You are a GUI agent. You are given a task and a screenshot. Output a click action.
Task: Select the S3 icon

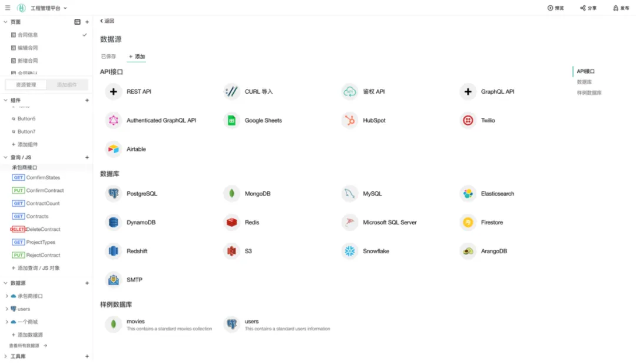(231, 251)
